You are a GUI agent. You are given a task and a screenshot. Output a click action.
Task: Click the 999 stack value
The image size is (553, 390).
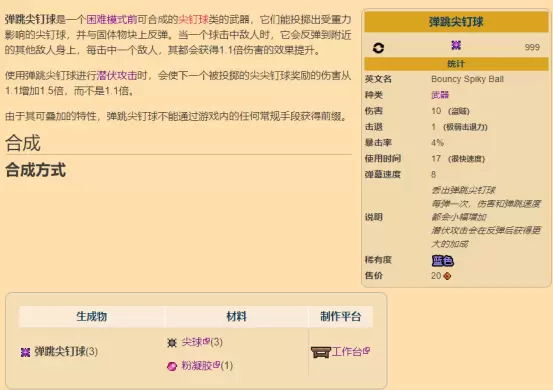pos(532,47)
